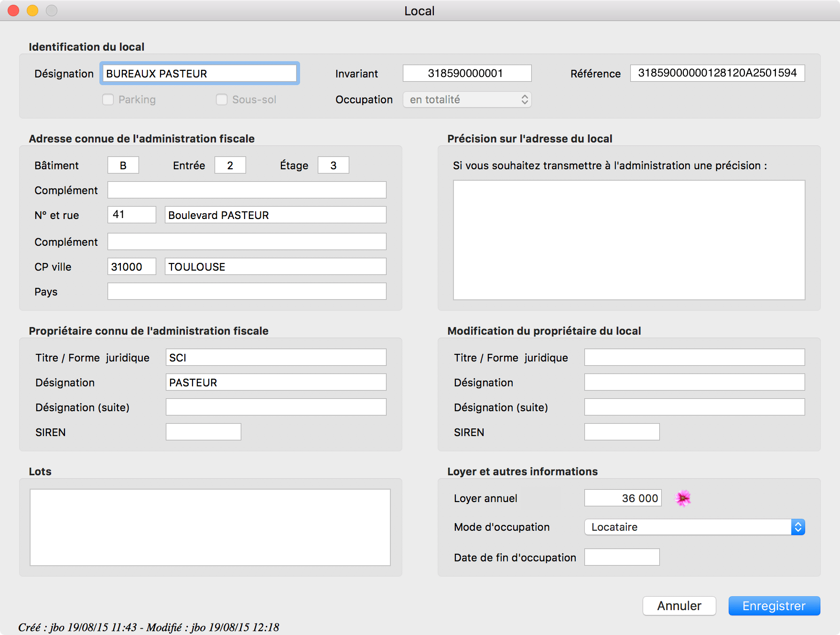Click the second Complément field above CP ville
This screenshot has height=635, width=840.
[x=247, y=241]
